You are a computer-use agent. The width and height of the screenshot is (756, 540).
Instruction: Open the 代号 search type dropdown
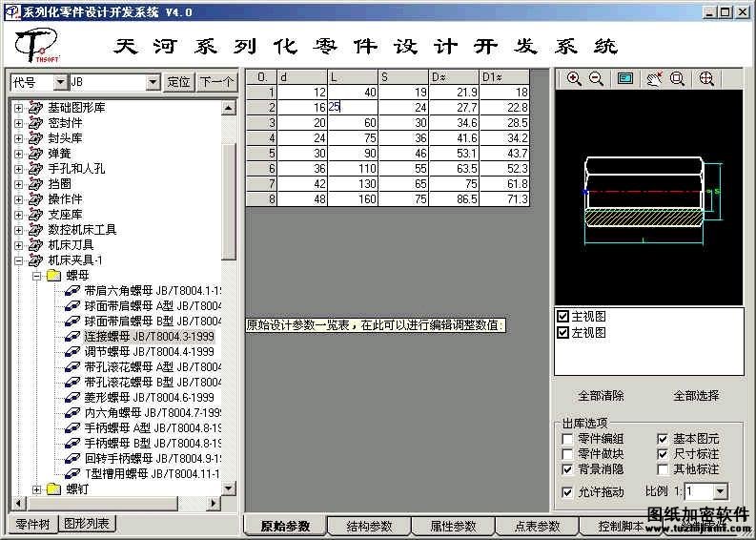coord(60,82)
